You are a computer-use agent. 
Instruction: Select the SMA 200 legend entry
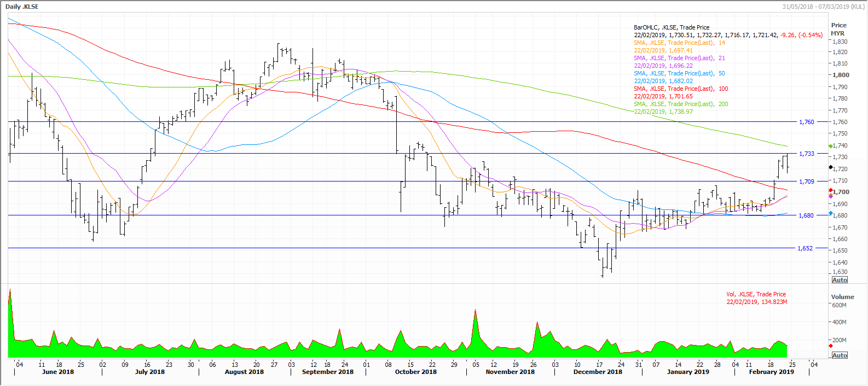pos(681,104)
